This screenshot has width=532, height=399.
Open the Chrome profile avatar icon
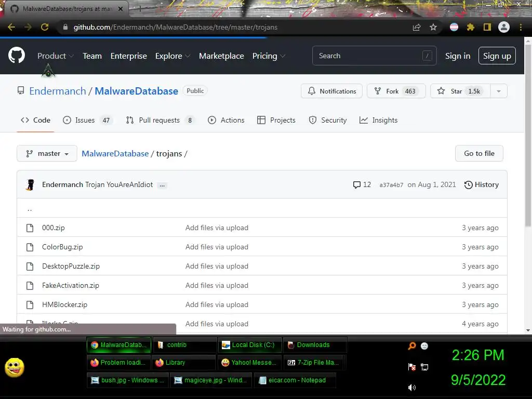pyautogui.click(x=504, y=27)
